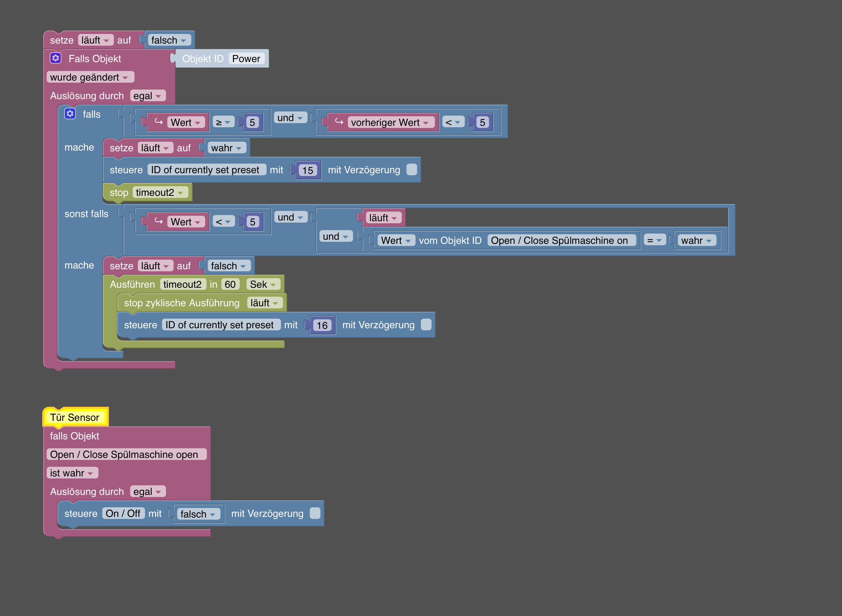Open 'ist wahr' trigger condition dropdown
The width and height of the screenshot is (842, 616).
[x=72, y=473]
